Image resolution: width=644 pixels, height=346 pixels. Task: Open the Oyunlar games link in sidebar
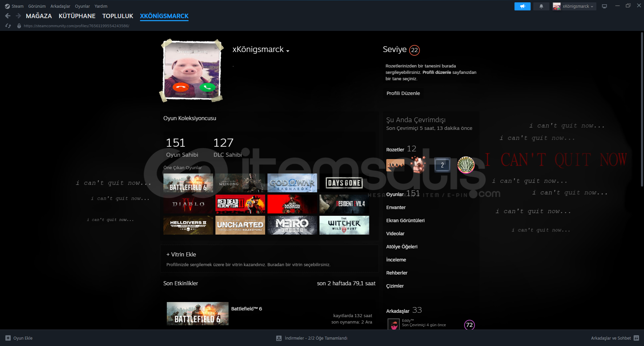[395, 194]
